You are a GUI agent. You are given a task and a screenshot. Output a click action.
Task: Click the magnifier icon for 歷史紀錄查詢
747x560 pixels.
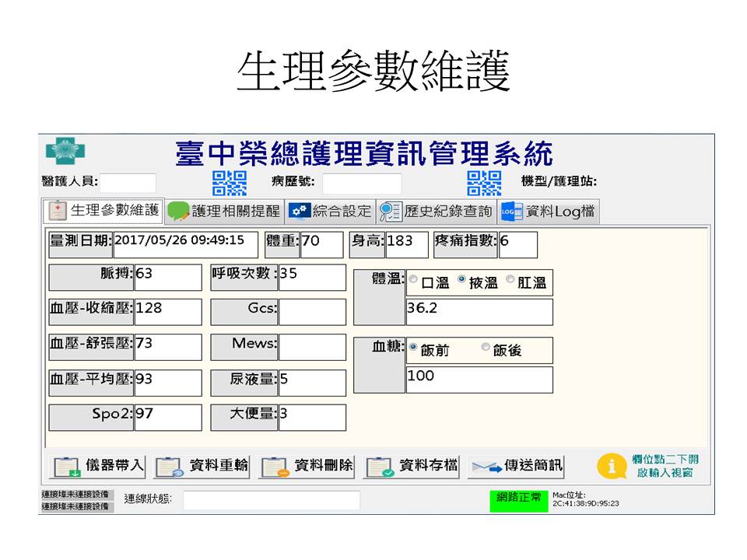coord(391,212)
